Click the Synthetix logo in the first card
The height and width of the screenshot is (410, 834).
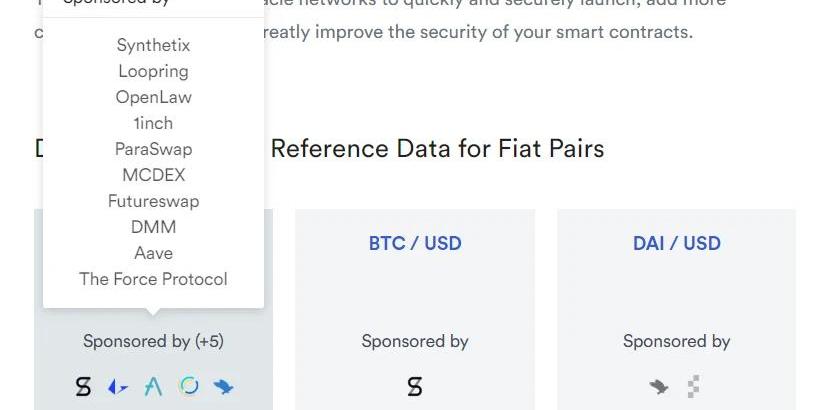click(84, 386)
